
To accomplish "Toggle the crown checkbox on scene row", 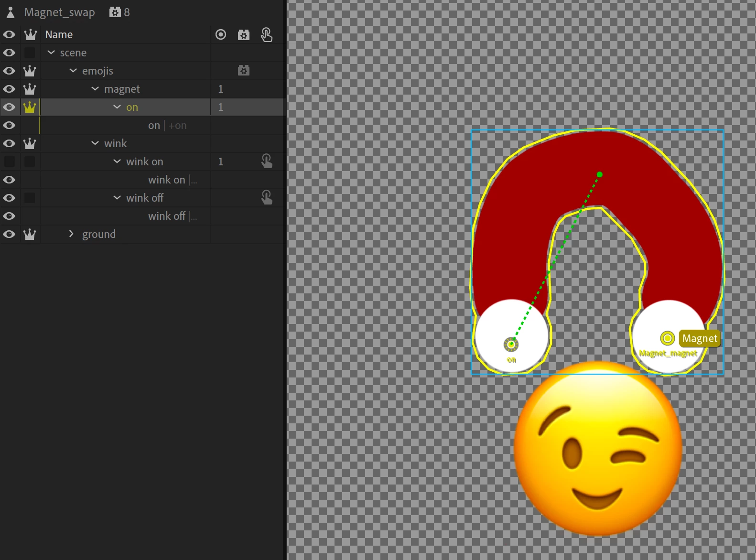I will (x=30, y=53).
